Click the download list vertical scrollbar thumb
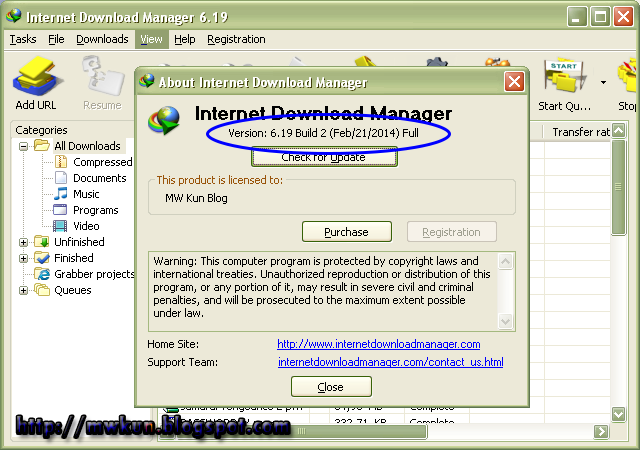This screenshot has width=640, height=450. [x=619, y=187]
